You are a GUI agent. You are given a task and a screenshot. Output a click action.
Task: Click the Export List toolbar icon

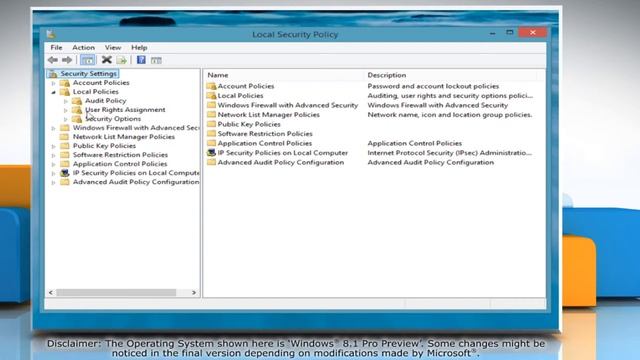(122, 60)
